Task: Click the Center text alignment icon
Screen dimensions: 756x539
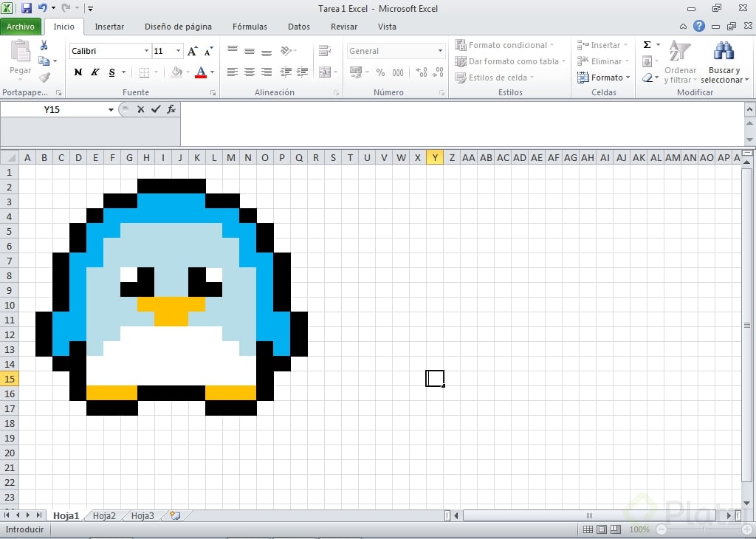Action: (250, 72)
